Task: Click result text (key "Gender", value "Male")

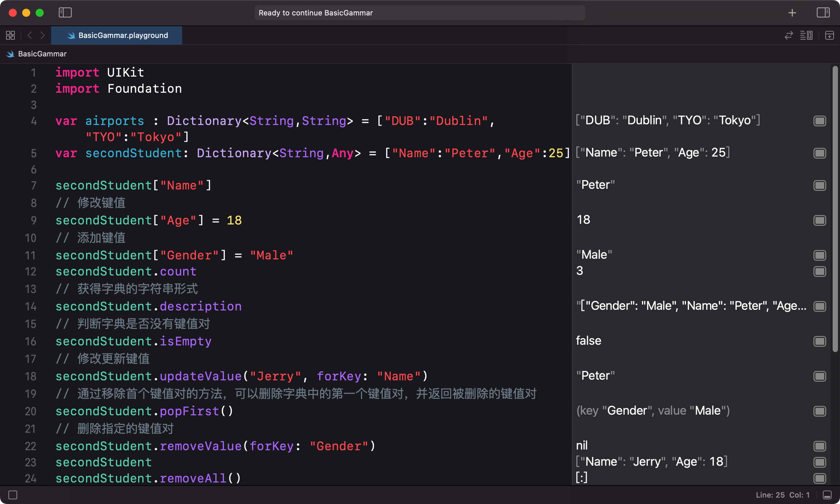Action: [x=653, y=411]
